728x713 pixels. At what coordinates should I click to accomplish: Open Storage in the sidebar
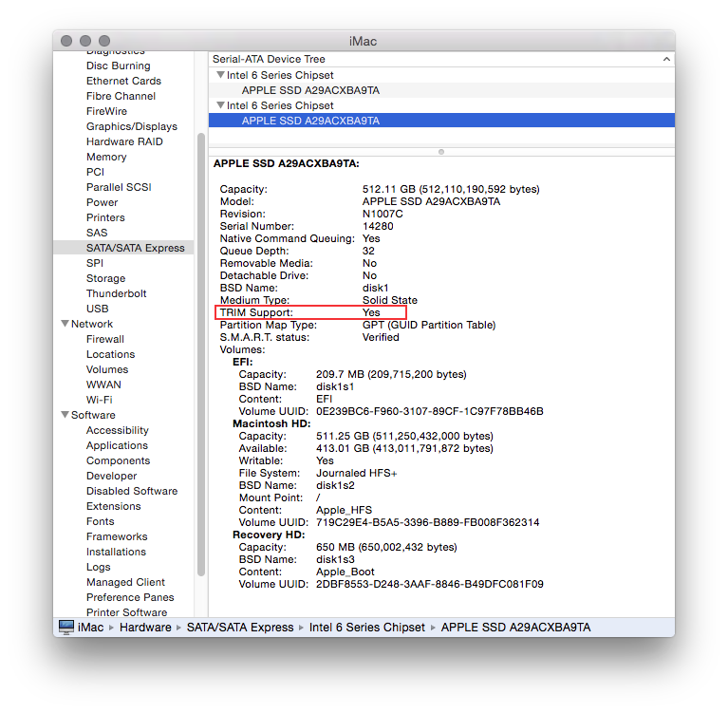[106, 278]
